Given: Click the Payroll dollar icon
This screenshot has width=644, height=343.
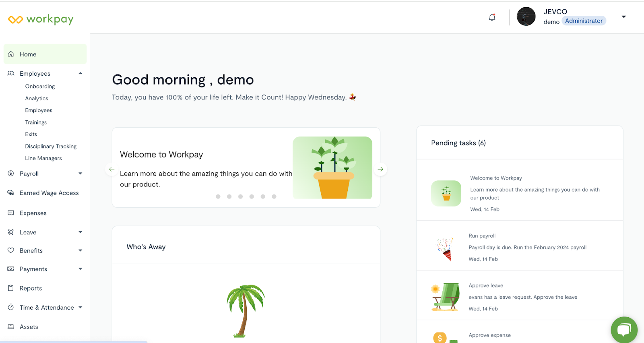Looking at the screenshot, I should [x=11, y=174].
